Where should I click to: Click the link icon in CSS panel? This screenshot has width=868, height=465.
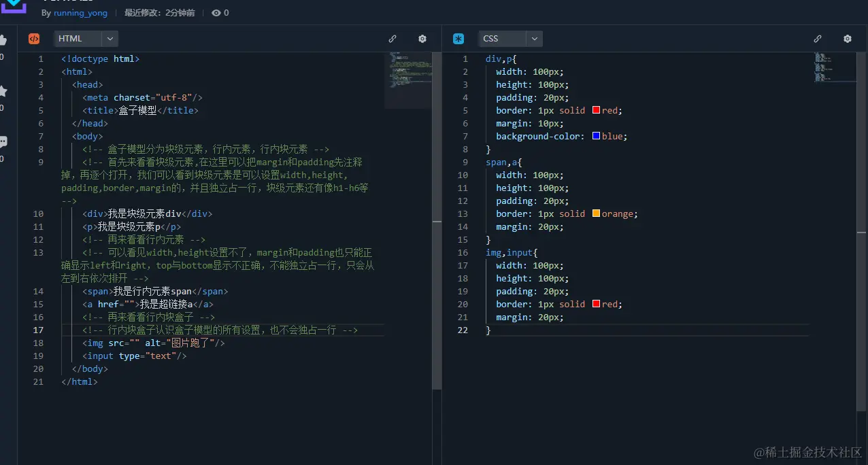click(818, 39)
